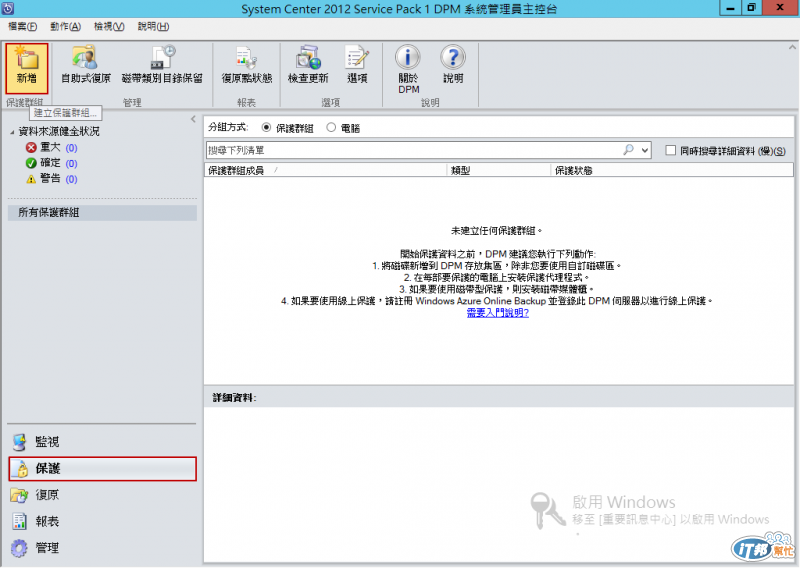Click 重大 (0) count link
The image size is (800, 568).
(x=71, y=148)
